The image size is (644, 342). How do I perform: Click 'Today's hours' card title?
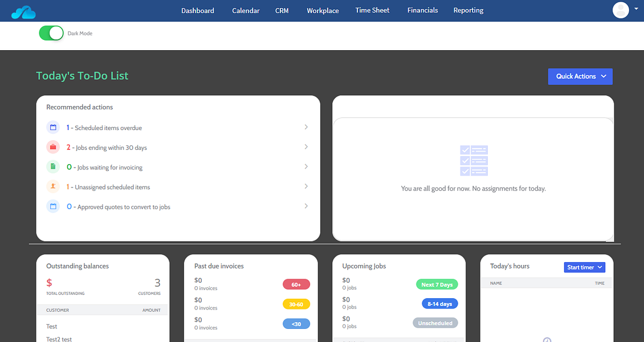tap(510, 266)
